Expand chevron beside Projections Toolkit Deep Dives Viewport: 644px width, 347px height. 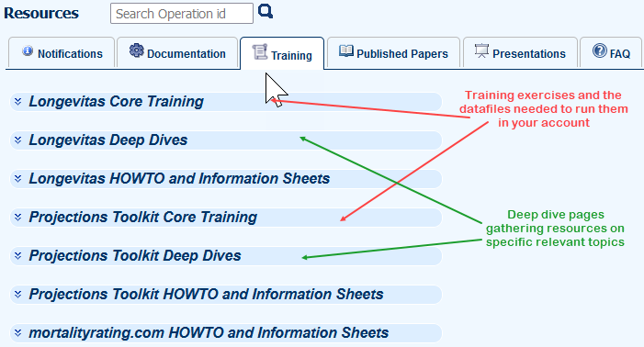click(x=17, y=255)
